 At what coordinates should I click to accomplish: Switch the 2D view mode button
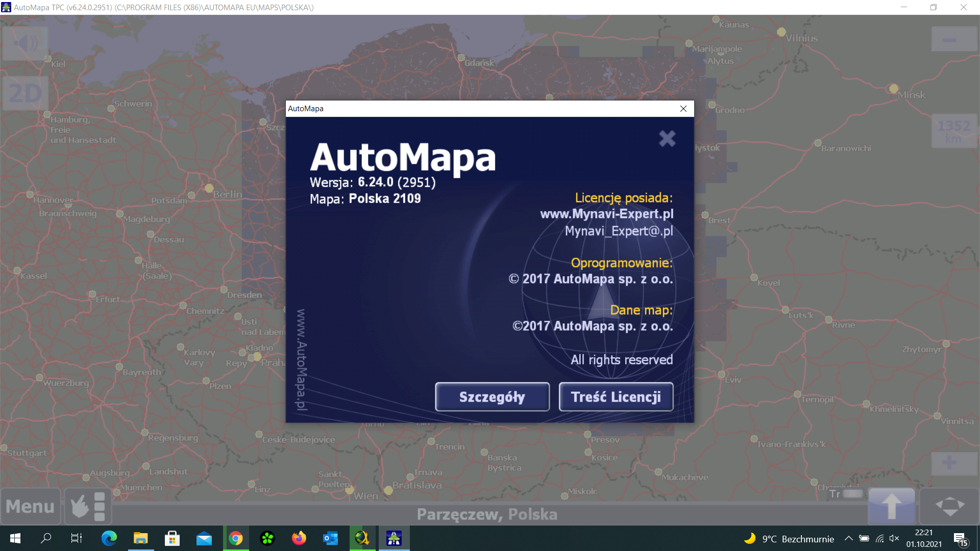click(x=26, y=93)
